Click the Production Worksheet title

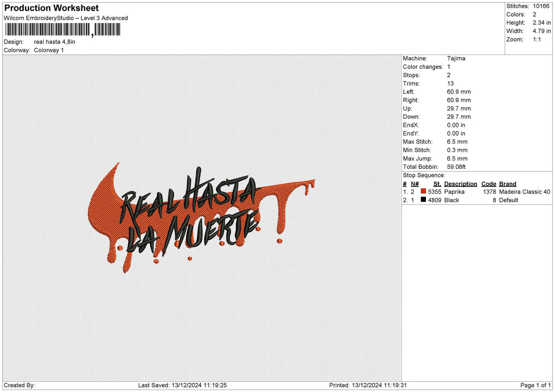click(x=51, y=8)
